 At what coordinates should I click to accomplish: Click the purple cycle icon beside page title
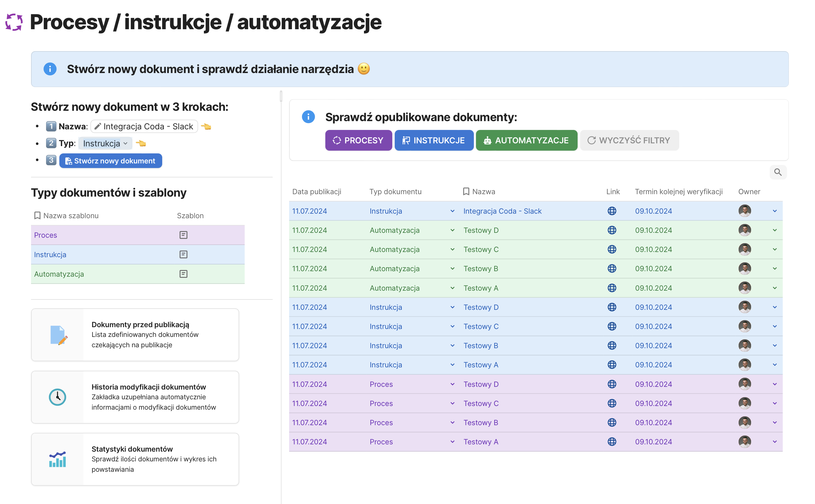14,22
